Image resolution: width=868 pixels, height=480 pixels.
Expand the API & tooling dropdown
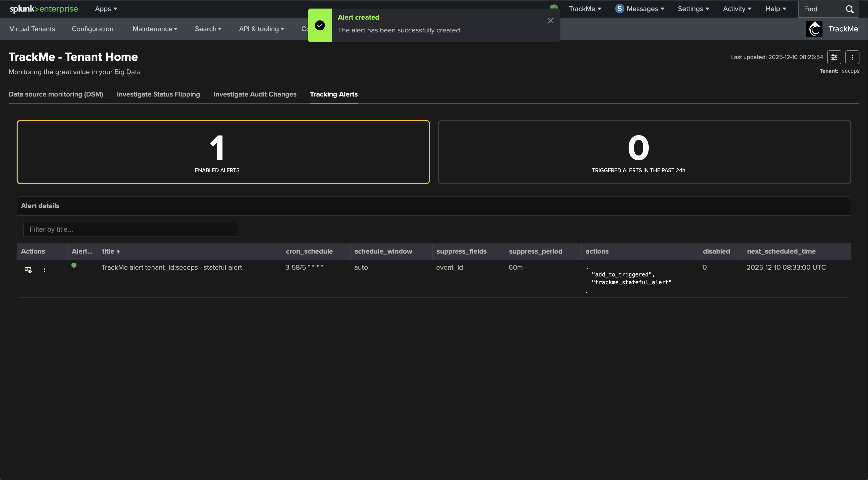coord(261,29)
